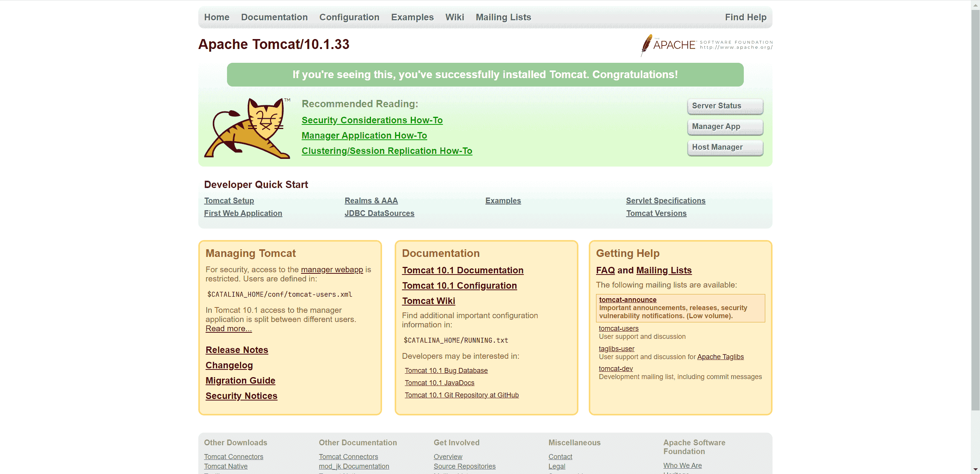Viewport: 980px width, 474px height.
Task: Open Examples link under Developer Quick Start
Action: (503, 201)
